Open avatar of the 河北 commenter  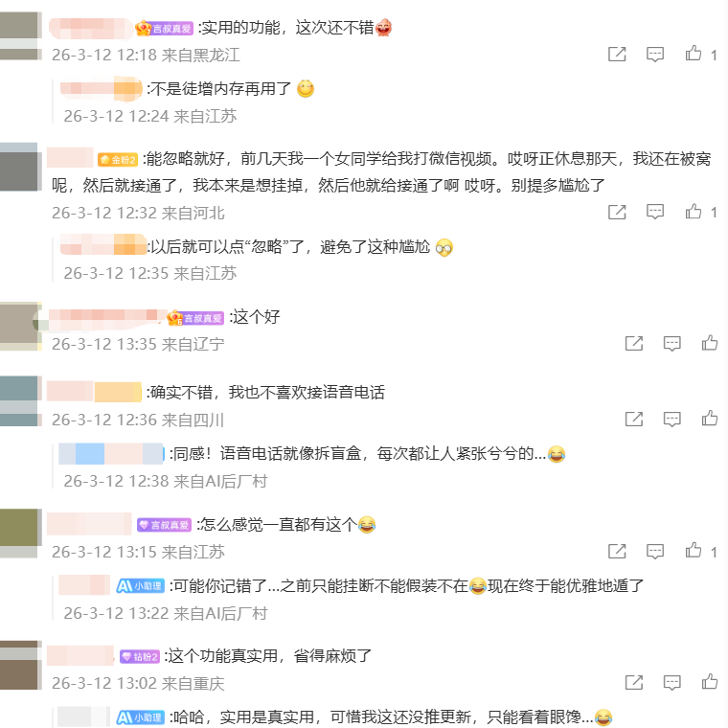18,167
